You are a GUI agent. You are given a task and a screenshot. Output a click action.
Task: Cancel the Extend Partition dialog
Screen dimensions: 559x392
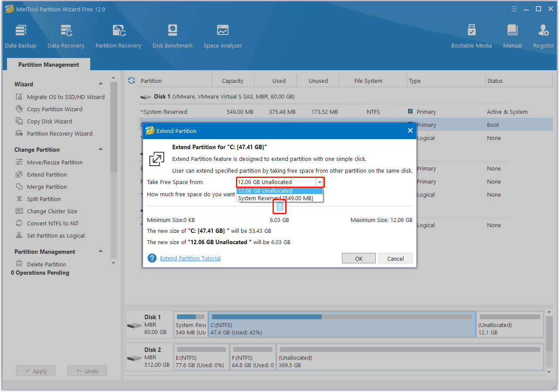395,259
